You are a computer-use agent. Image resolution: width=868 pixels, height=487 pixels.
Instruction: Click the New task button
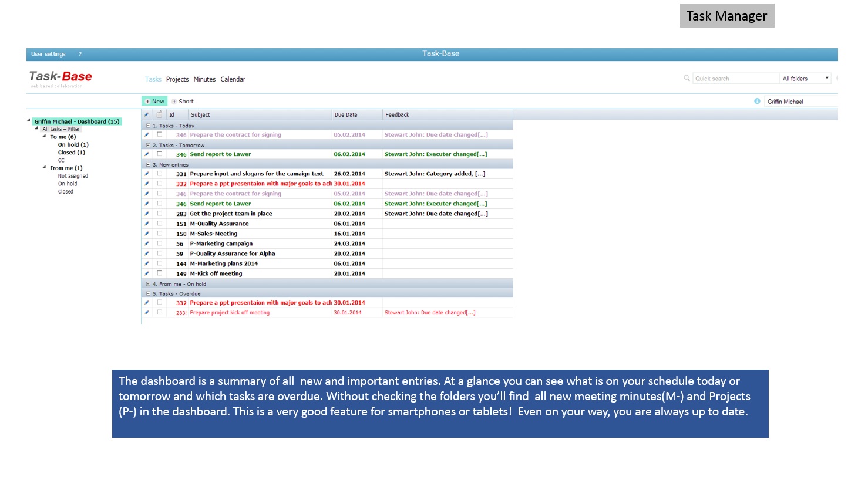(x=155, y=101)
